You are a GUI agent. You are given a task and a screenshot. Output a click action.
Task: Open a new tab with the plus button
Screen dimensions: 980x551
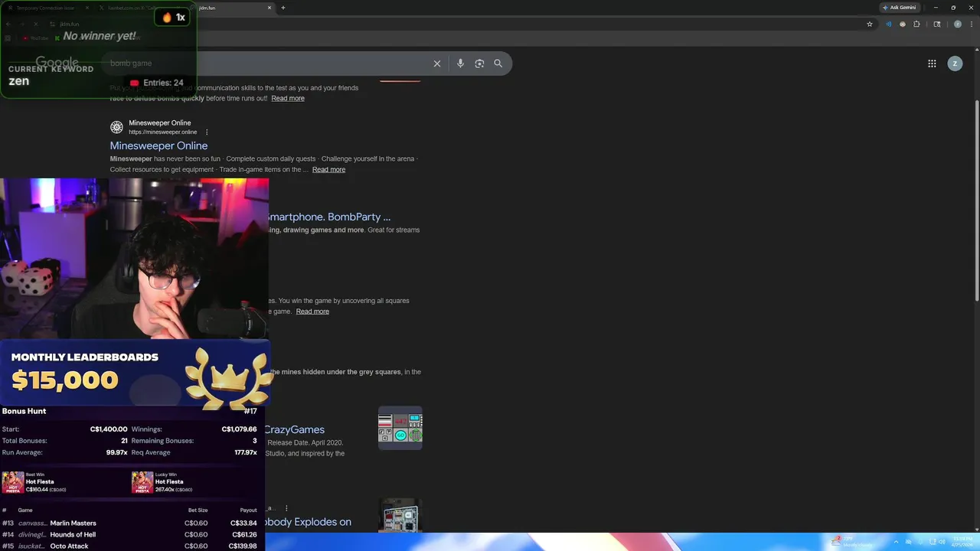coord(283,8)
